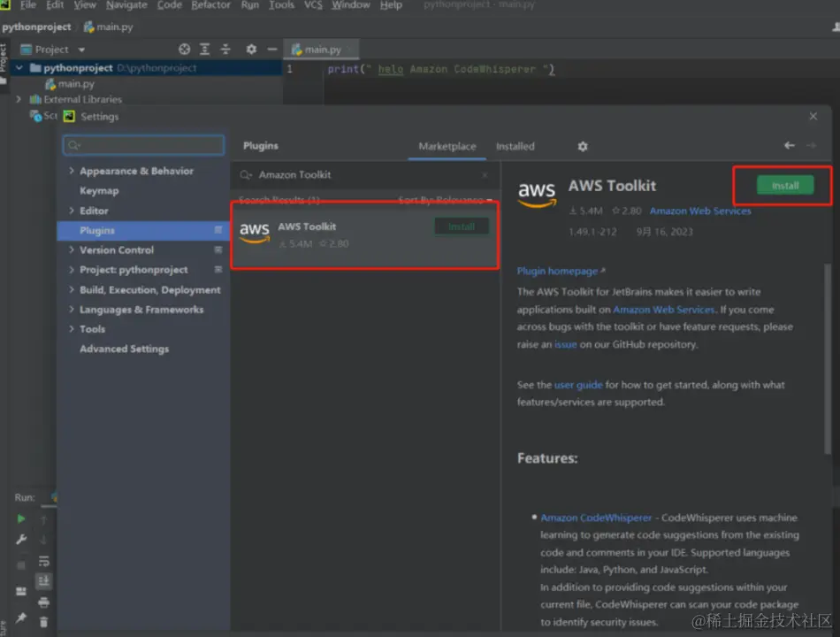Click the Settings search input field
Image resolution: width=840 pixels, height=637 pixels.
click(144, 145)
